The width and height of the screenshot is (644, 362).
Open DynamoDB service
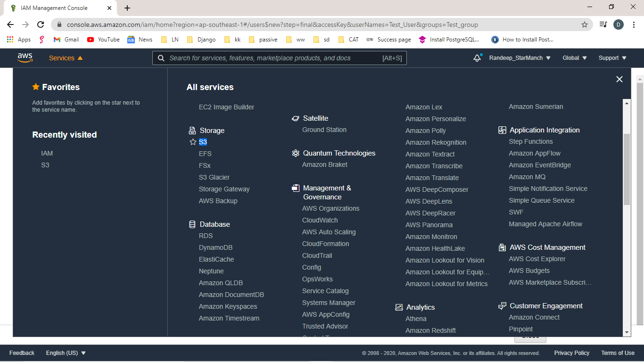point(215,247)
